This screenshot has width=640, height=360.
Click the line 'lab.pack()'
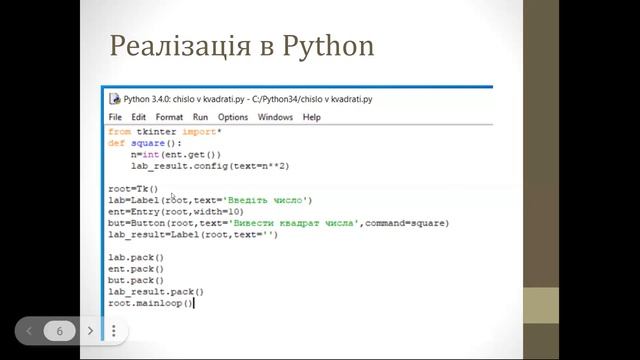(136, 258)
